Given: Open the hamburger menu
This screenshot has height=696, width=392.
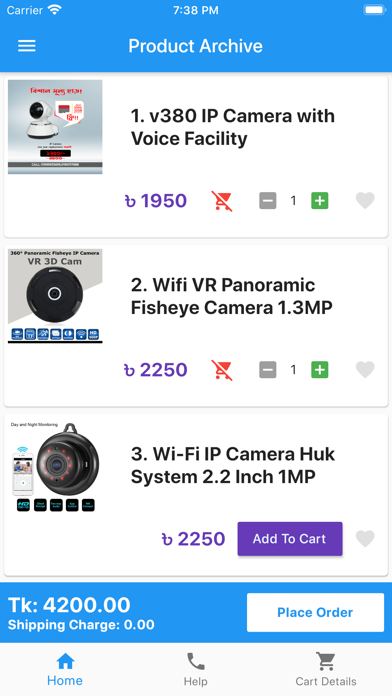Looking at the screenshot, I should tap(27, 46).
